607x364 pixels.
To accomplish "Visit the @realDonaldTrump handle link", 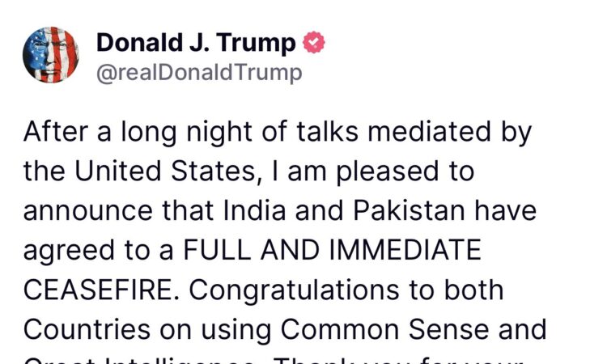I will click(199, 73).
